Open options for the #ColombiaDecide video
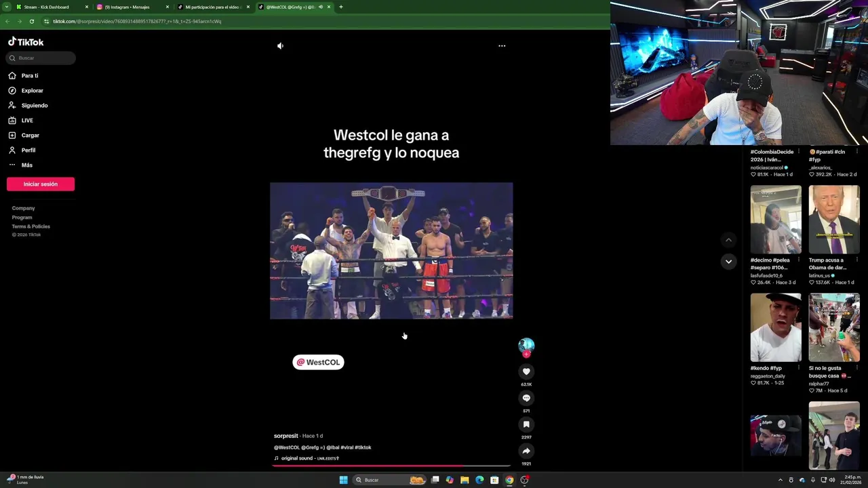Image resolution: width=868 pixels, height=488 pixels. [x=798, y=152]
